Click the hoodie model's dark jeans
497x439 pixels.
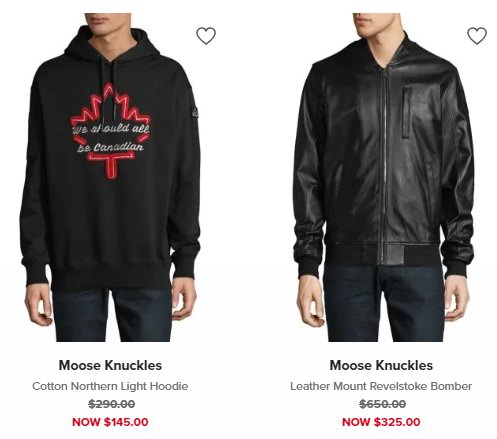(112, 315)
